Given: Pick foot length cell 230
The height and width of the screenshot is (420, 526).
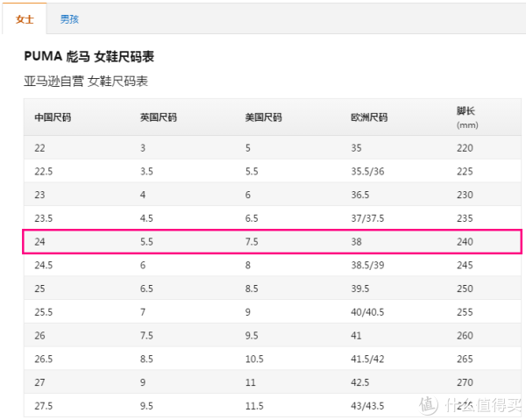Looking at the screenshot, I should (x=465, y=195).
